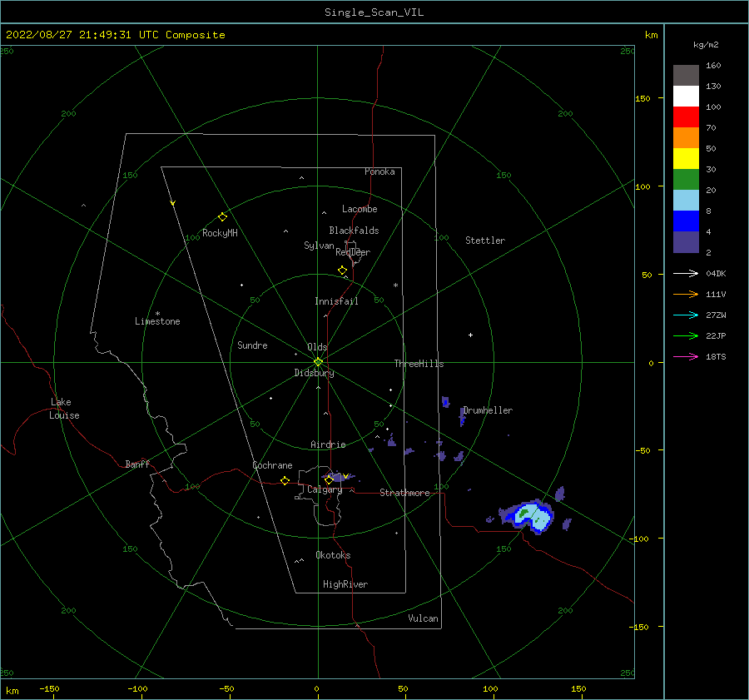
Task: Click the Lacombe town label
Action: point(360,209)
